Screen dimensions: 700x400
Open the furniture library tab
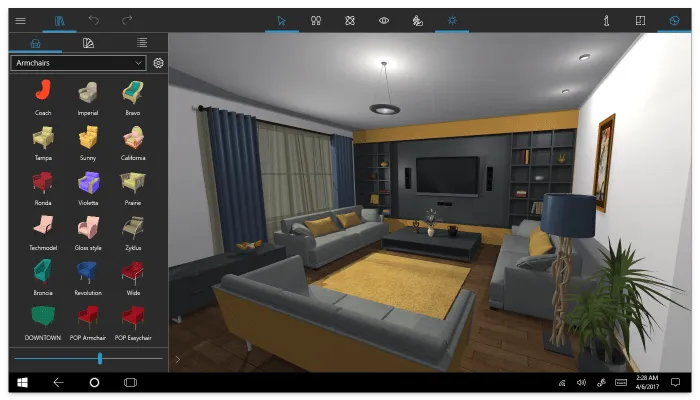click(35, 43)
